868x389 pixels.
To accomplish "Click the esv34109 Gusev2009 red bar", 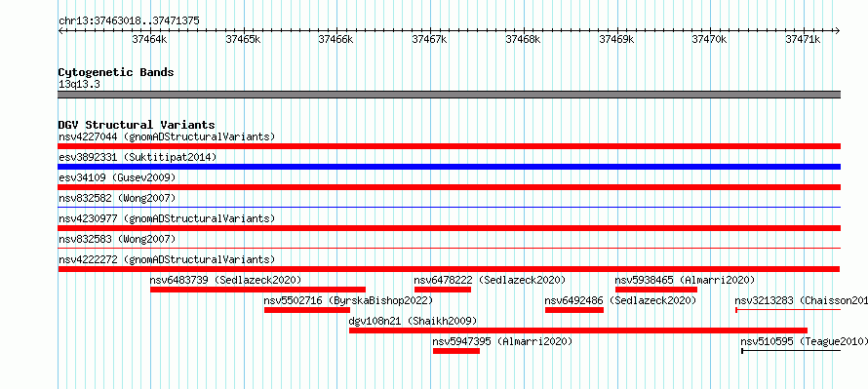I will [449, 187].
